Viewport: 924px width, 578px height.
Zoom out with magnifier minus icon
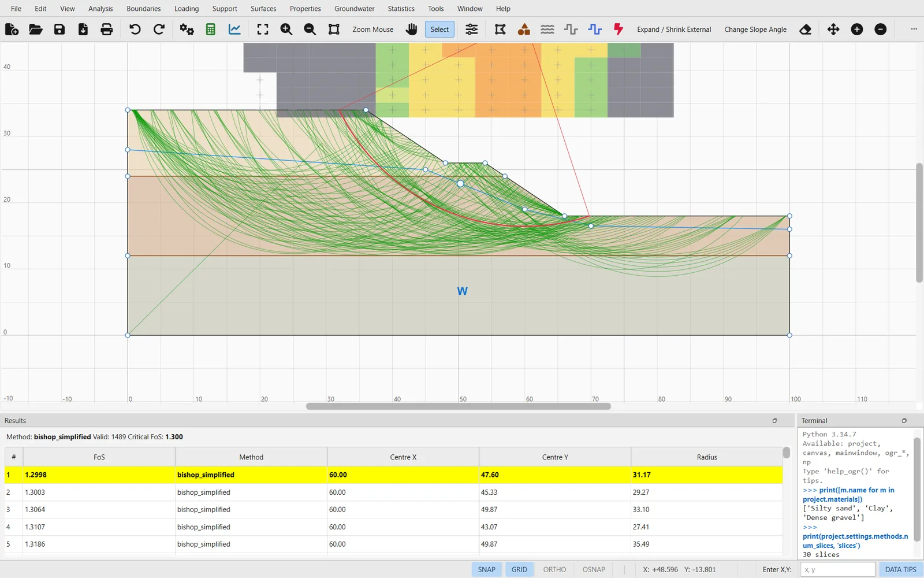310,29
